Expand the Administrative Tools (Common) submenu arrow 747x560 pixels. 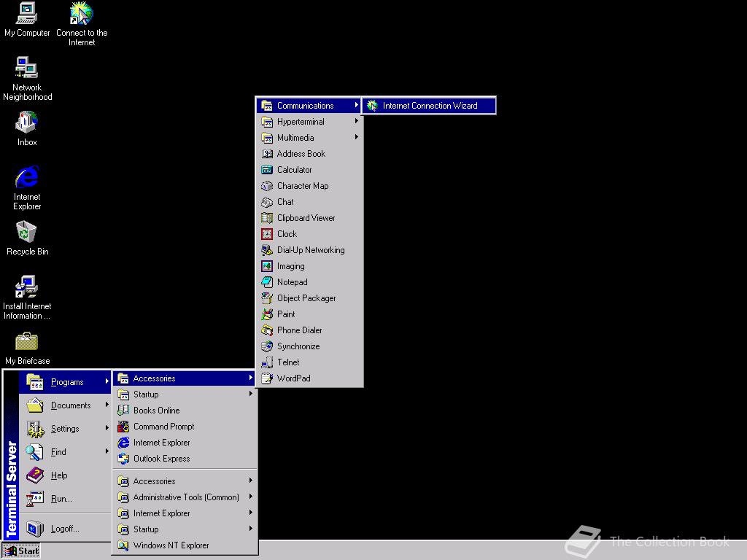tap(251, 497)
